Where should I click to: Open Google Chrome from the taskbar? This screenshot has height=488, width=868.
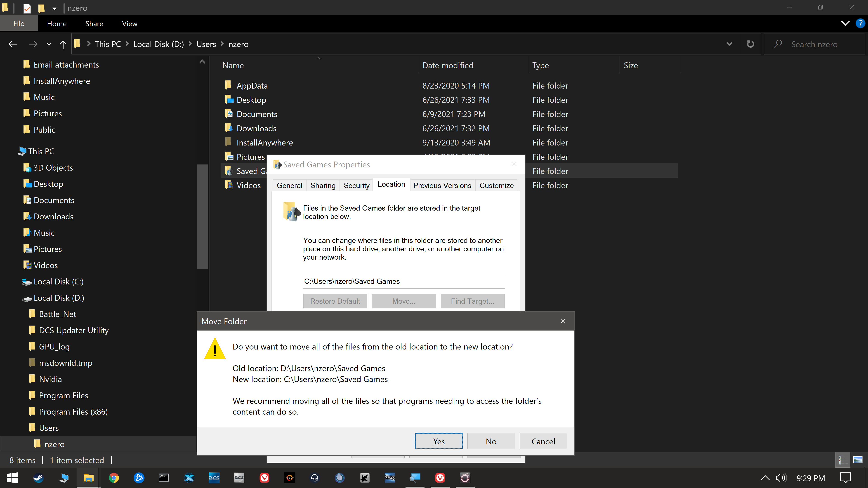pyautogui.click(x=114, y=478)
